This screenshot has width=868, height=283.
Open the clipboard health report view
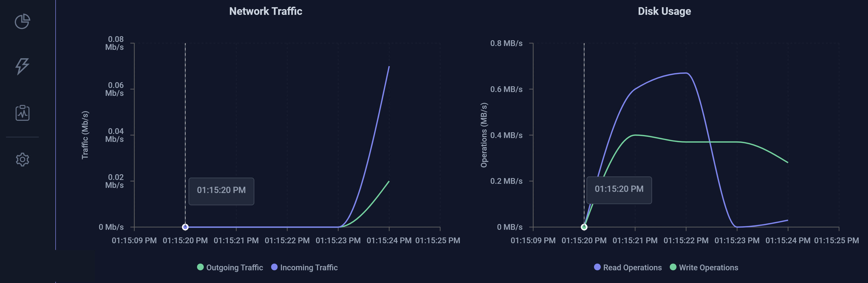click(22, 113)
